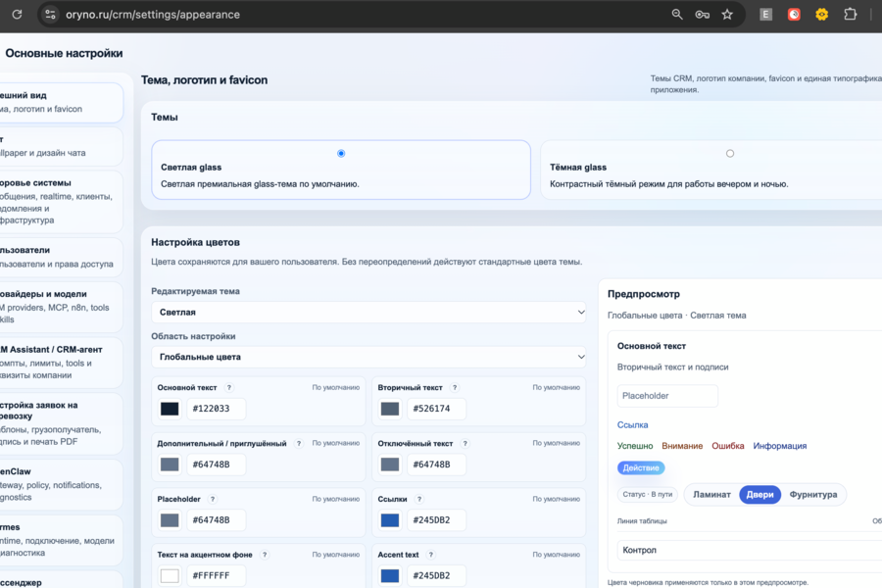This screenshot has width=882, height=588.
Task: Open color swatch for Ссылки
Action: [x=390, y=520]
